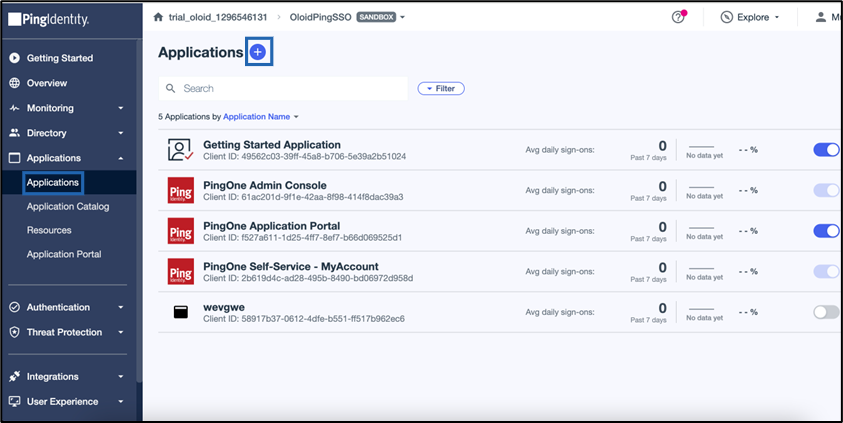Enable the wevgwe application toggle
843x423 pixels.
pos(826,312)
